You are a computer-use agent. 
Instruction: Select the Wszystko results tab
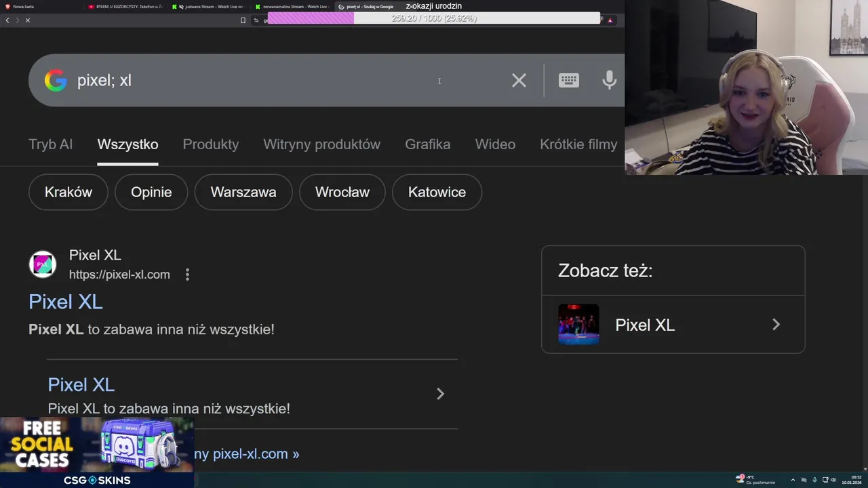point(127,144)
